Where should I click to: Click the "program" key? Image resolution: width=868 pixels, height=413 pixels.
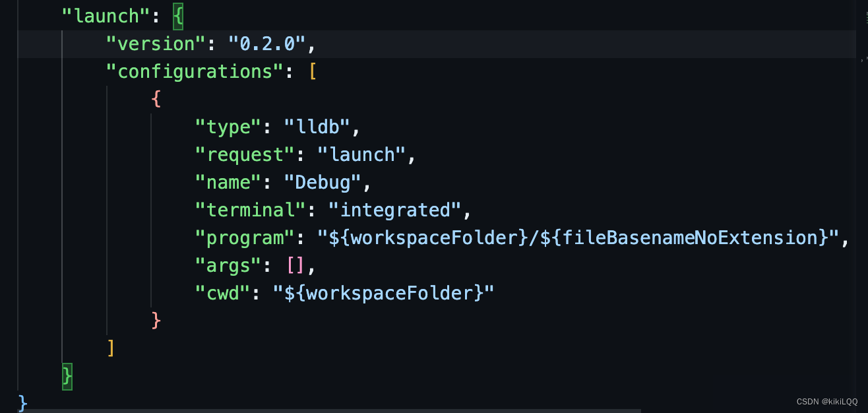coord(245,238)
